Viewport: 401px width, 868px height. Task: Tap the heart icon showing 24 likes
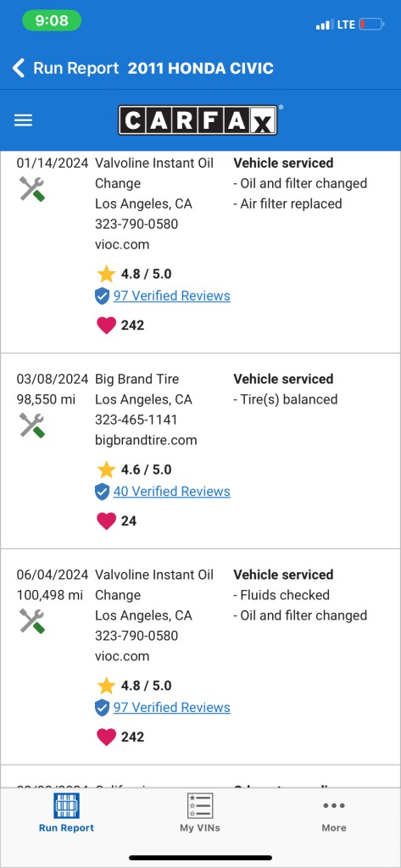pyautogui.click(x=106, y=521)
